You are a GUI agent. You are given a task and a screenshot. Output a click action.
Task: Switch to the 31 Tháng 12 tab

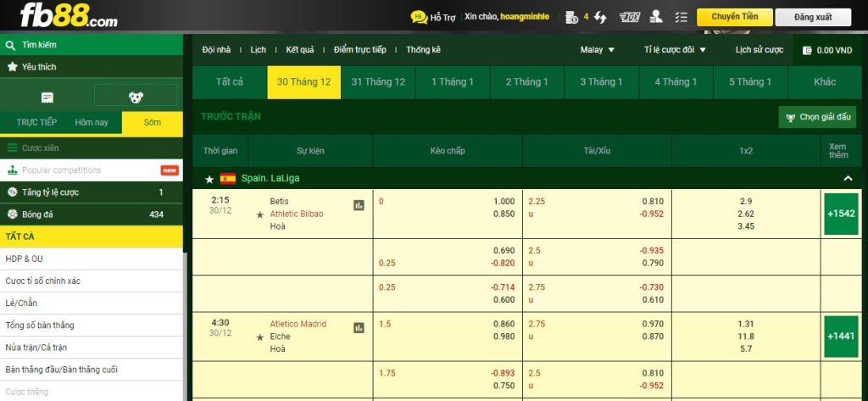(x=378, y=82)
